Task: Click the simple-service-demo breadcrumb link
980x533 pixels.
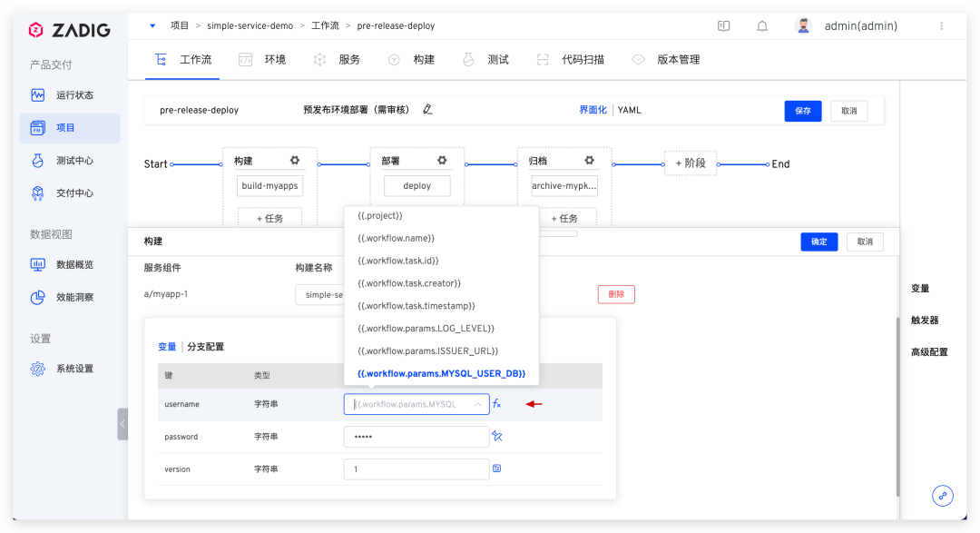Action: 250,25
